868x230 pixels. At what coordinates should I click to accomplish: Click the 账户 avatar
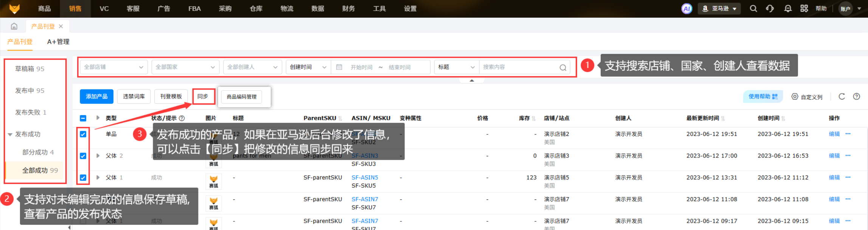pos(845,8)
